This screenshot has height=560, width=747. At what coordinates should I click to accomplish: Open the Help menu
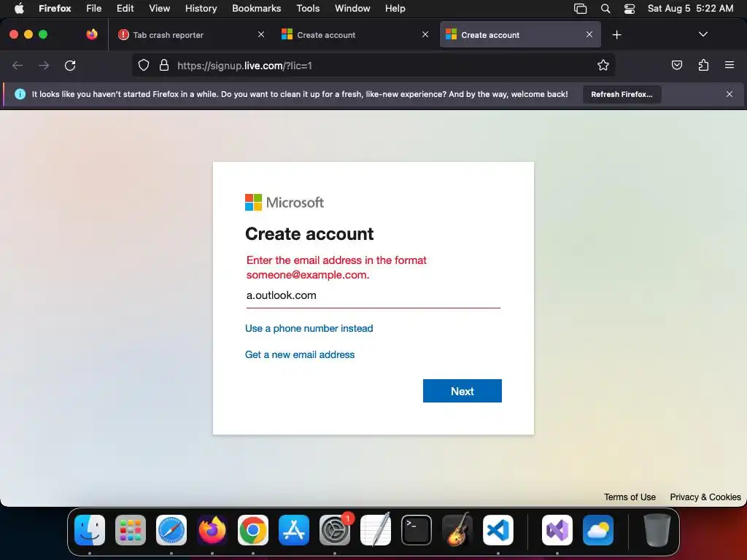coord(395,9)
